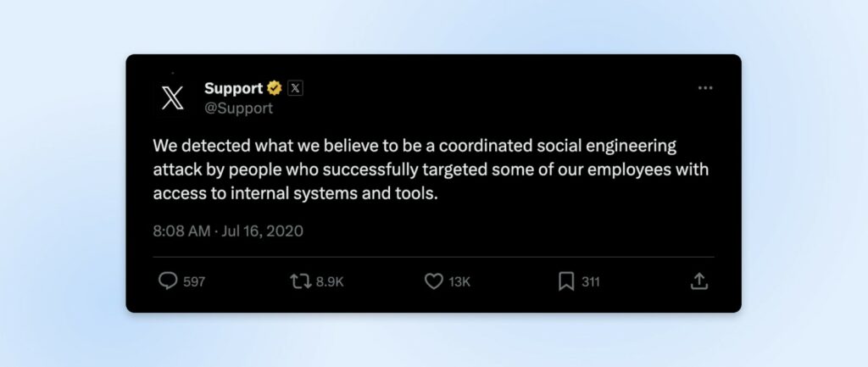Click the small X affiliate badge
Image resolution: width=868 pixels, height=367 pixels.
tap(295, 87)
